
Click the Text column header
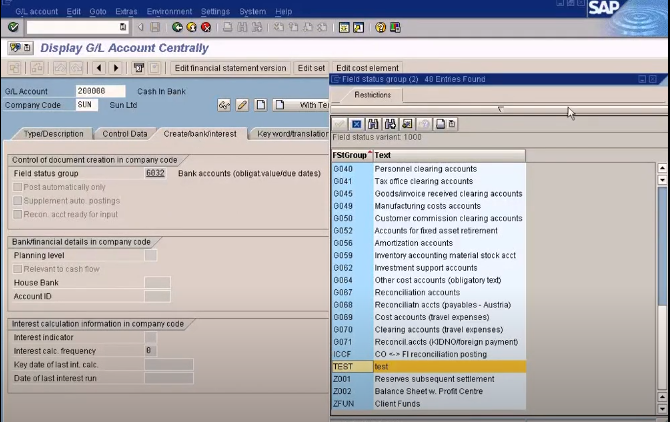click(449, 155)
